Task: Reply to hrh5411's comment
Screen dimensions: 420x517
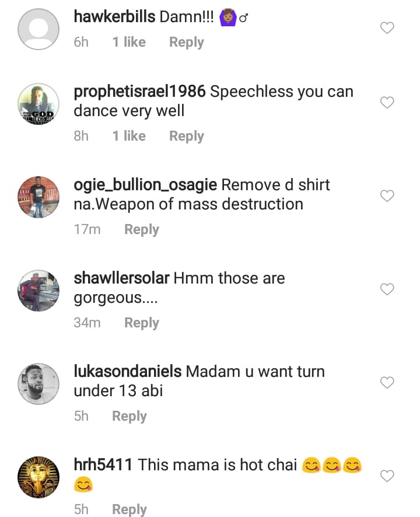Action: (x=129, y=509)
